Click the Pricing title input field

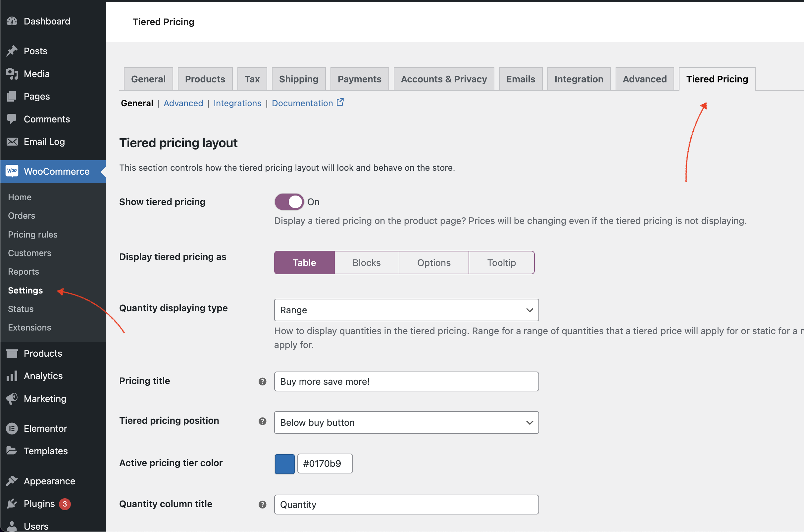(406, 381)
